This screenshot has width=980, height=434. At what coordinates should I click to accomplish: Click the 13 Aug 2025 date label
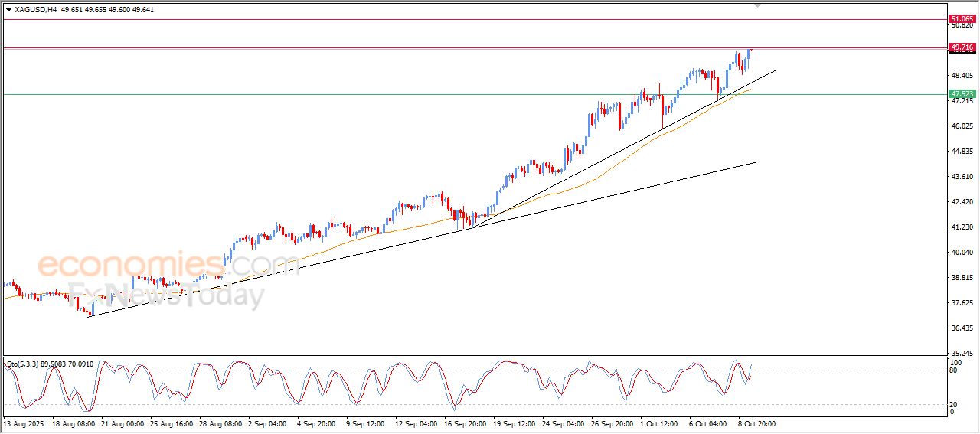point(24,423)
